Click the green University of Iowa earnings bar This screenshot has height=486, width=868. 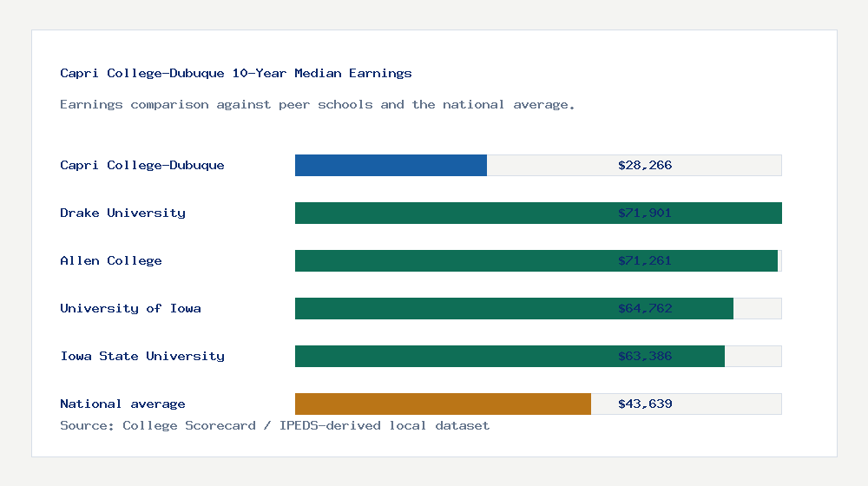pos(514,308)
